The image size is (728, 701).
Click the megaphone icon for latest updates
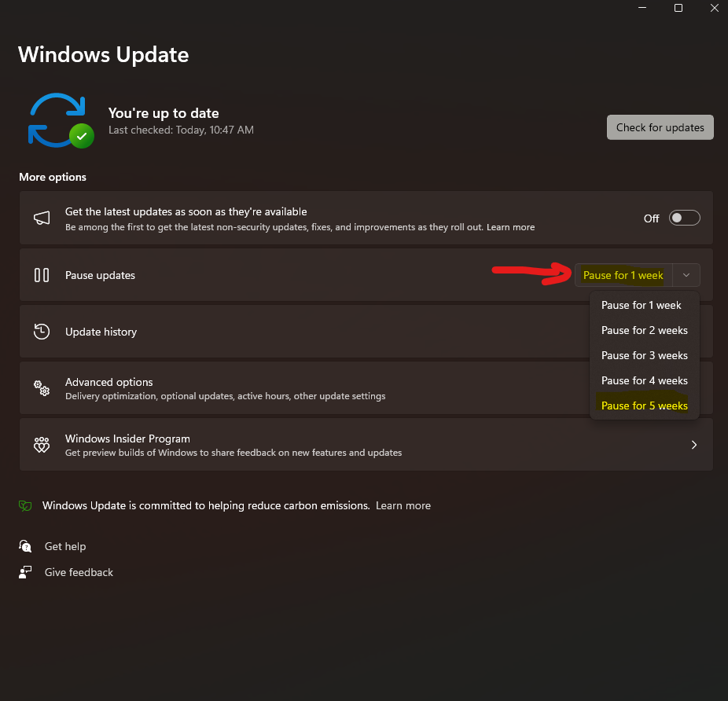pyautogui.click(x=42, y=218)
